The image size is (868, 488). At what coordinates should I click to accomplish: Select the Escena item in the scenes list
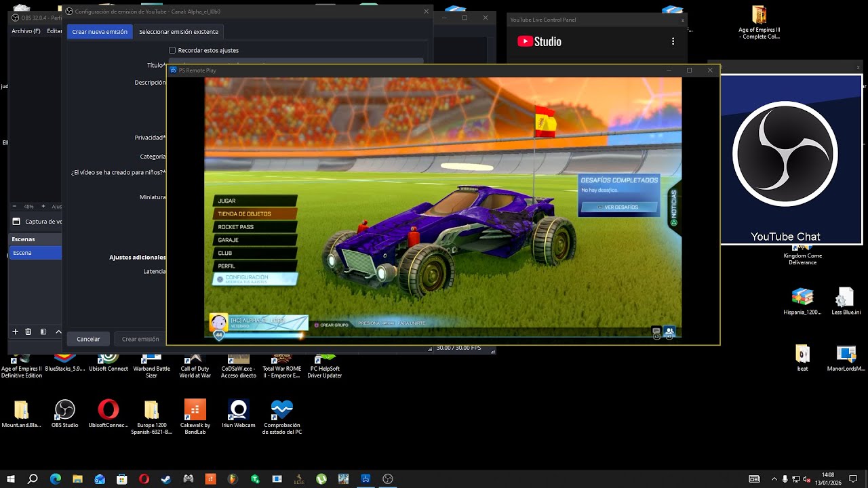pos(35,253)
